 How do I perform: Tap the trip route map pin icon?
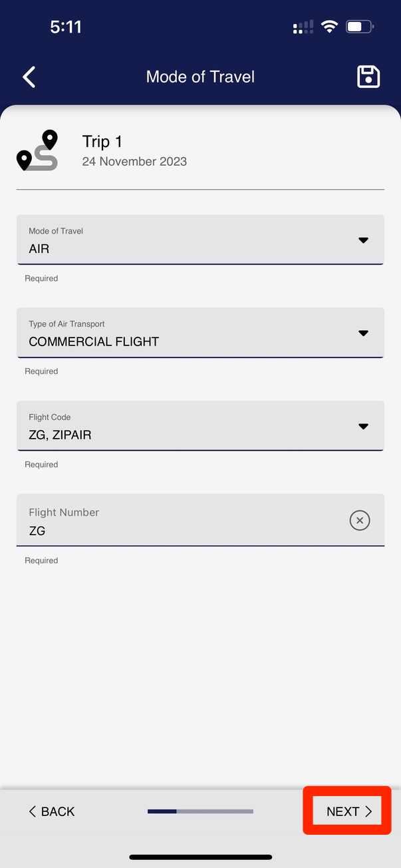(37, 151)
